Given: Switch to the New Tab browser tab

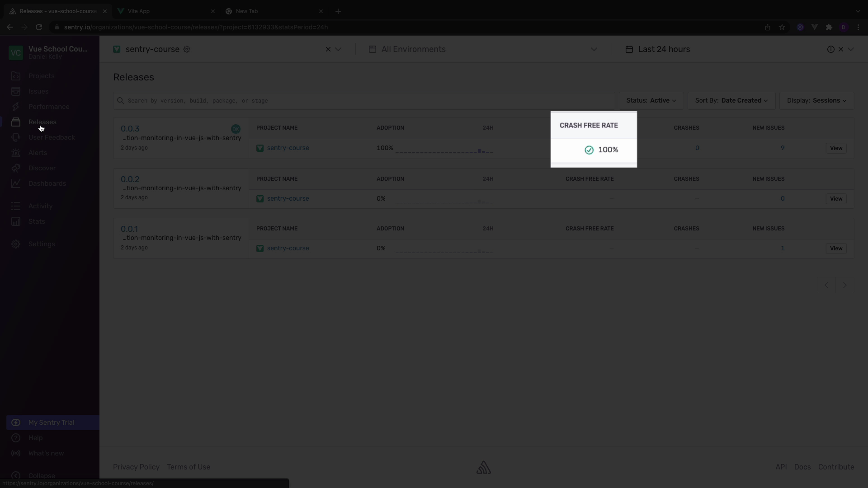Looking at the screenshot, I should tap(274, 11).
